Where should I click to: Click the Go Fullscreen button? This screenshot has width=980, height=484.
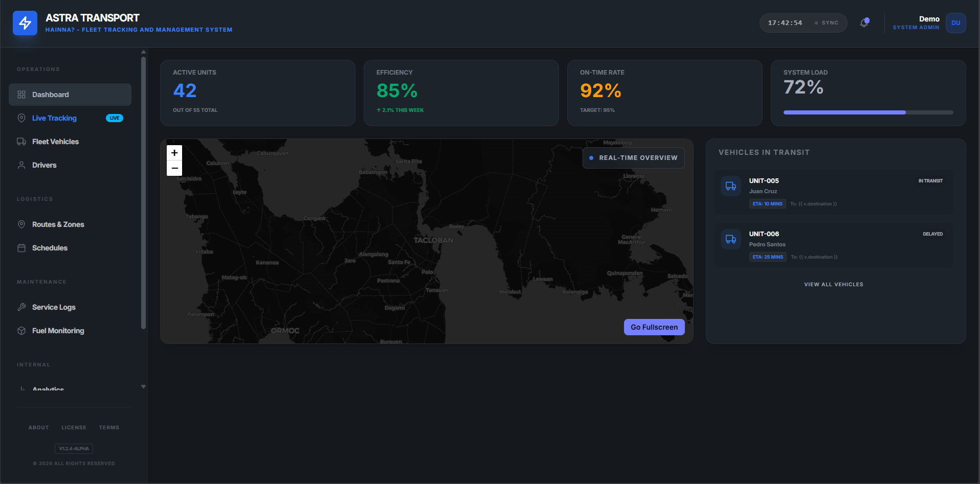654,327
